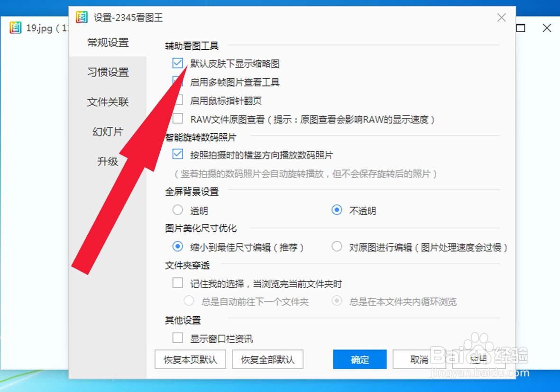Switch to 文件关联 tab
The height and width of the screenshot is (392, 560).
click(x=108, y=102)
